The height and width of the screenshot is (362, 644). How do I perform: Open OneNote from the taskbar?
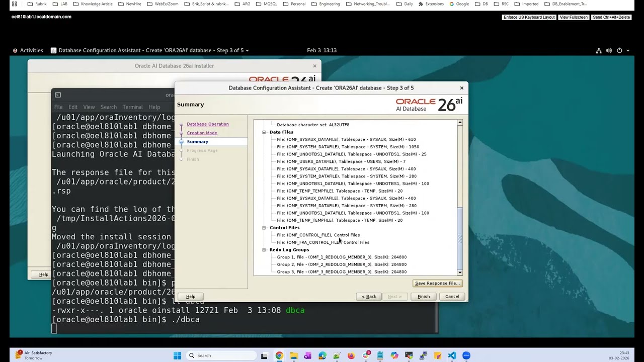308,355
